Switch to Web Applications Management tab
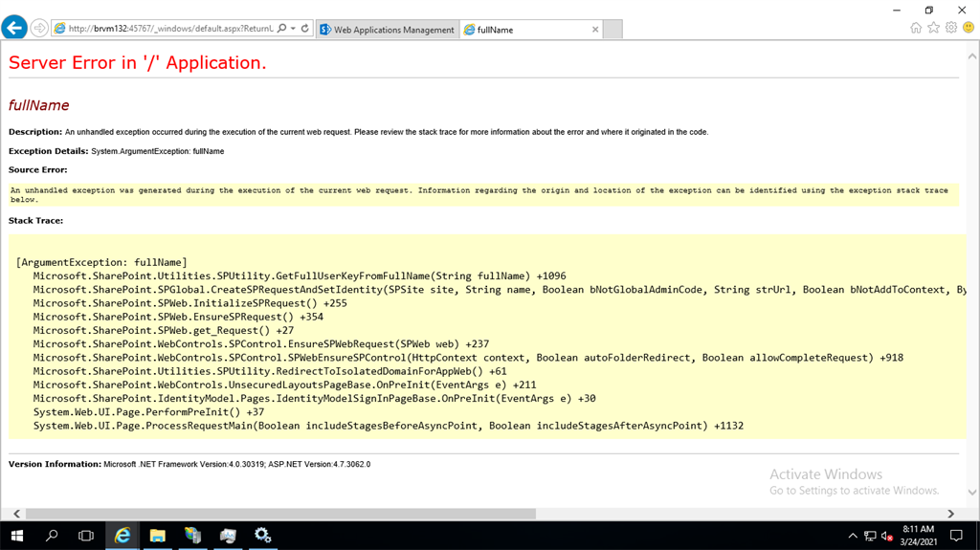This screenshot has width=980, height=550. tap(388, 30)
